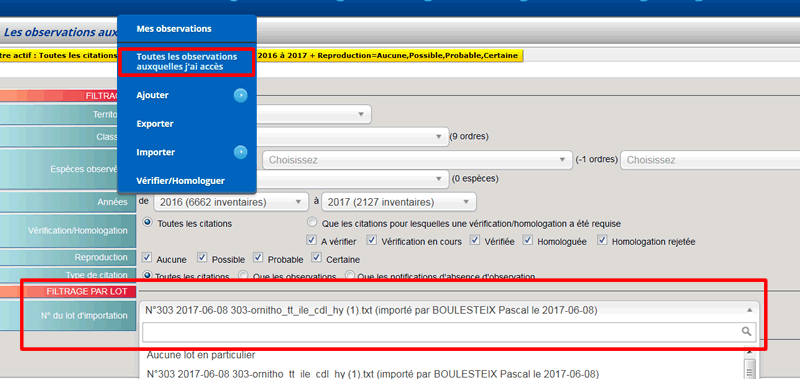This screenshot has height=379, width=800.
Task: Toggle A vérifier checkbox
Action: click(311, 240)
